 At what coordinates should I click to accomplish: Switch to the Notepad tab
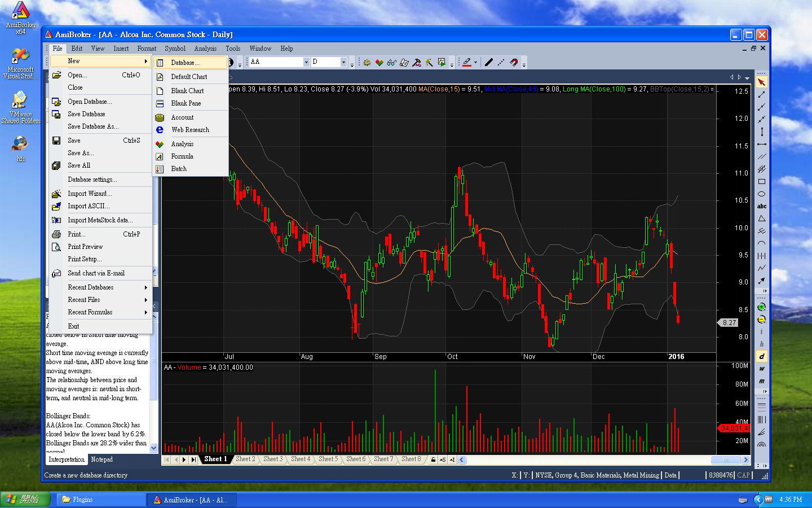point(102,460)
